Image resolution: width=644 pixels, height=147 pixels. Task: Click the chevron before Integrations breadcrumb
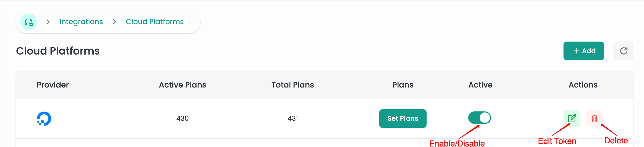48,22
